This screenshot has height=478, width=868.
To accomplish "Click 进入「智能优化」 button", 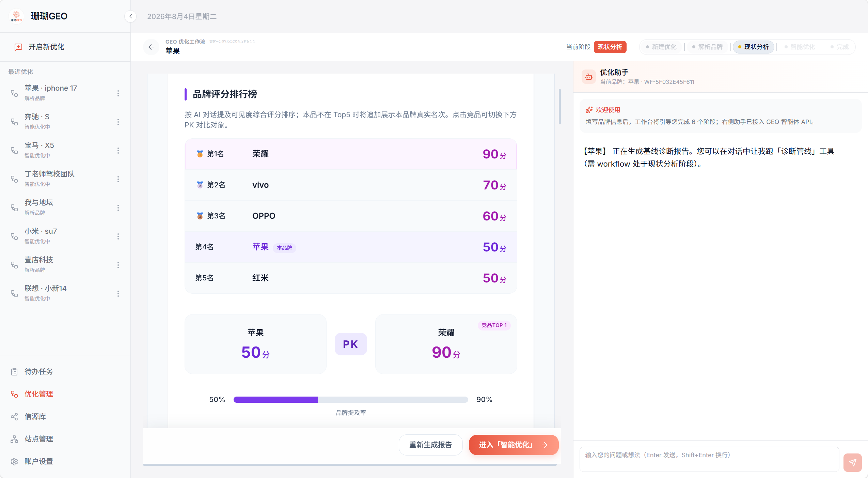I will (514, 445).
